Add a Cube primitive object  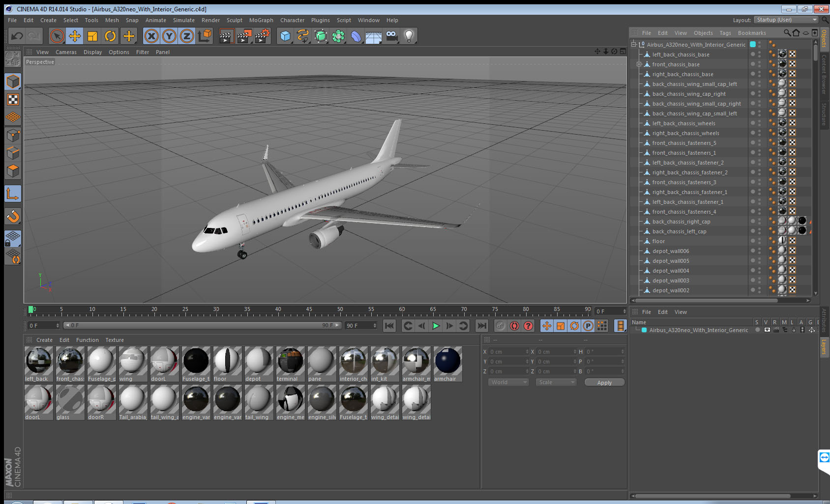[285, 36]
